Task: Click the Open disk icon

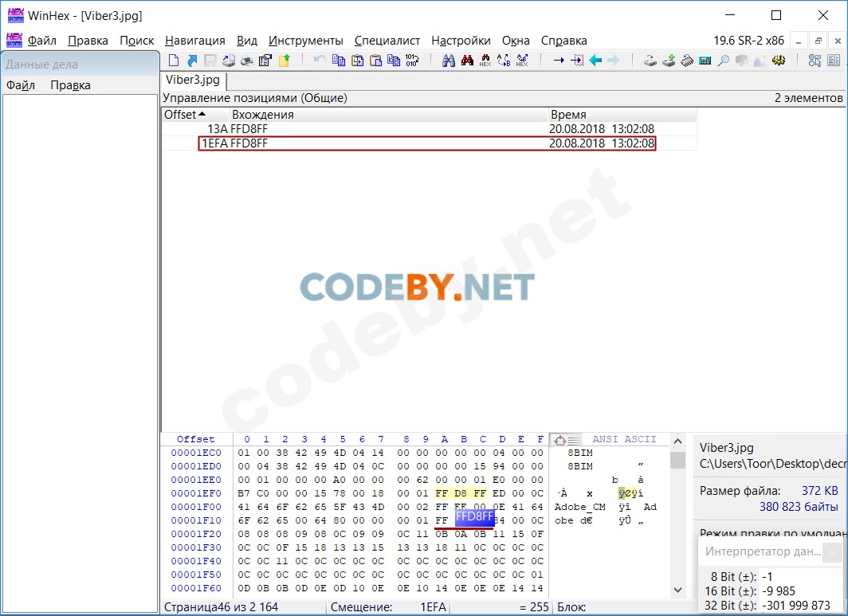Action: point(650,60)
